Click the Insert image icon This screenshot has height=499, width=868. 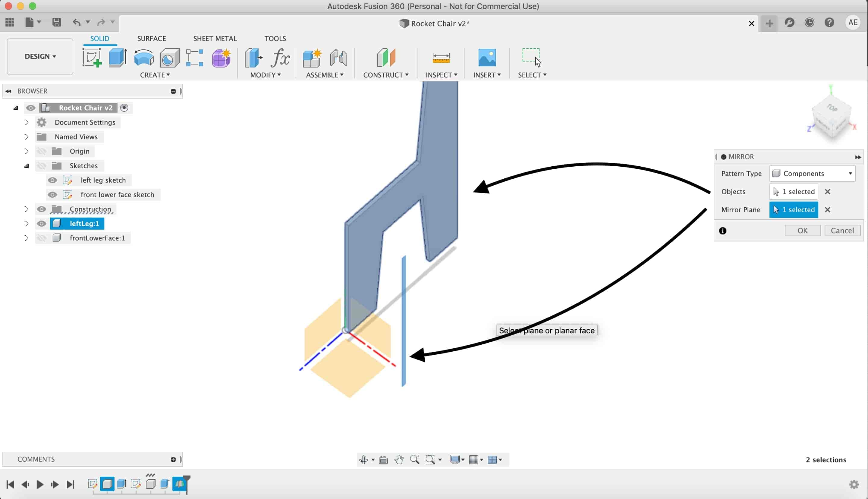pyautogui.click(x=487, y=58)
